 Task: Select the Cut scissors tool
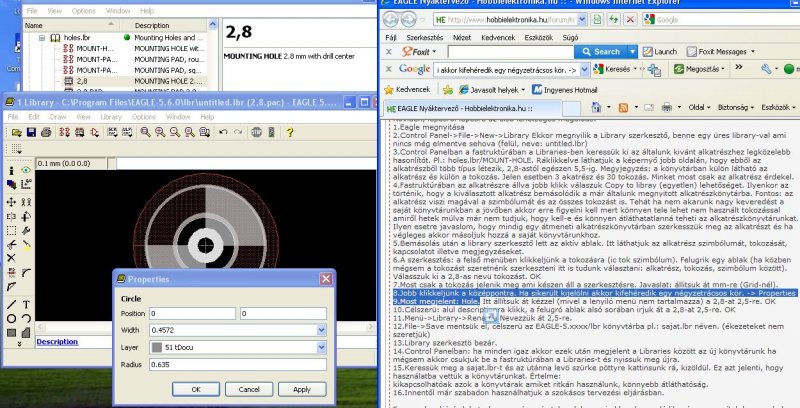[x=11, y=245]
